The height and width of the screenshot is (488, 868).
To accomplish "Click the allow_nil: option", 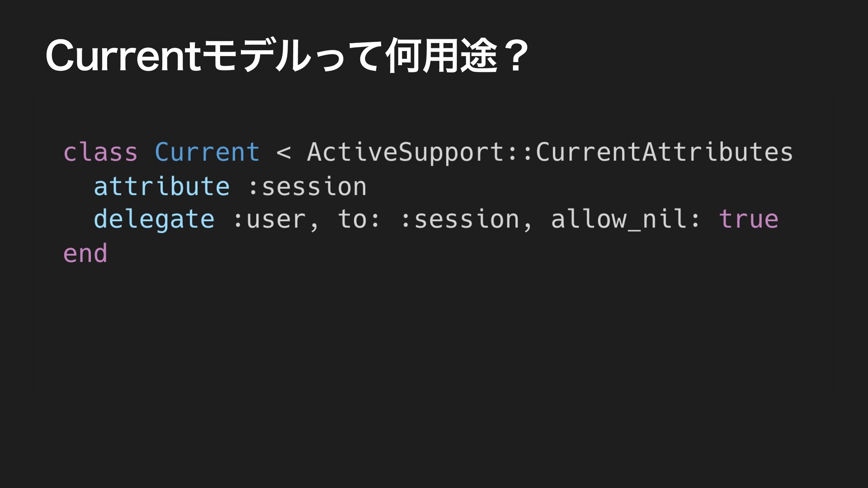I will [625, 220].
